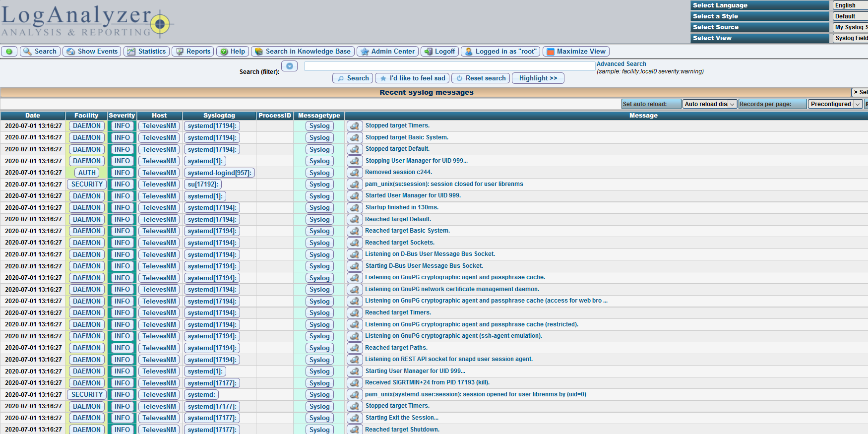Open Statistics from the top toolbar
Screen dimensions: 868x434
click(x=147, y=52)
